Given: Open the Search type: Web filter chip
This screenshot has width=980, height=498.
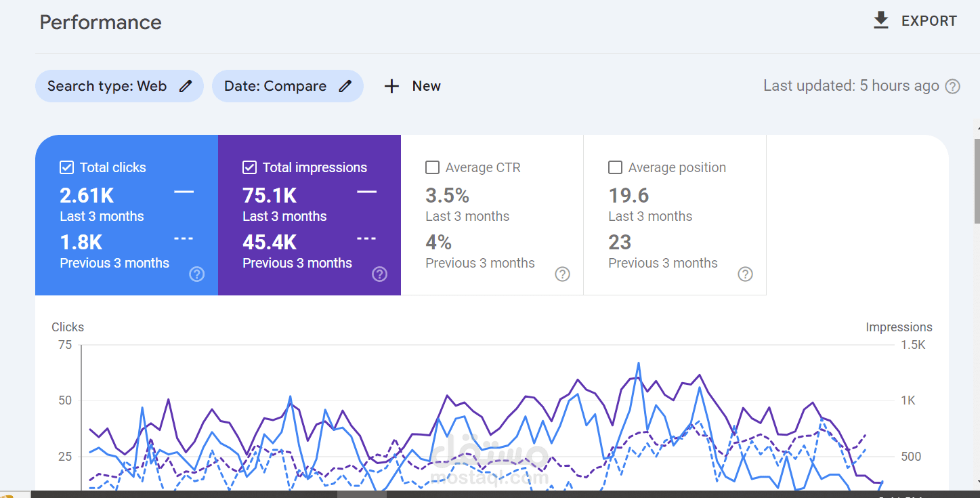Looking at the screenshot, I should pyautogui.click(x=119, y=86).
